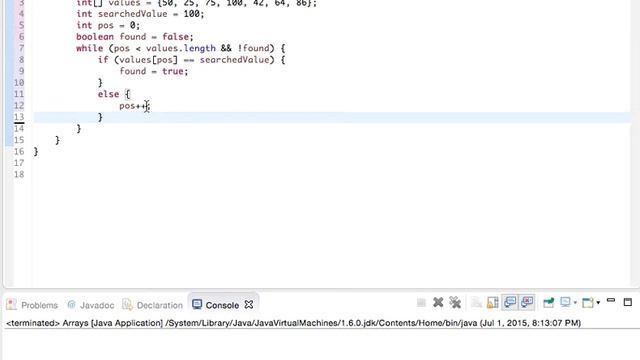
Task: Click line number 18 in the gutter
Action: pyautogui.click(x=19, y=175)
